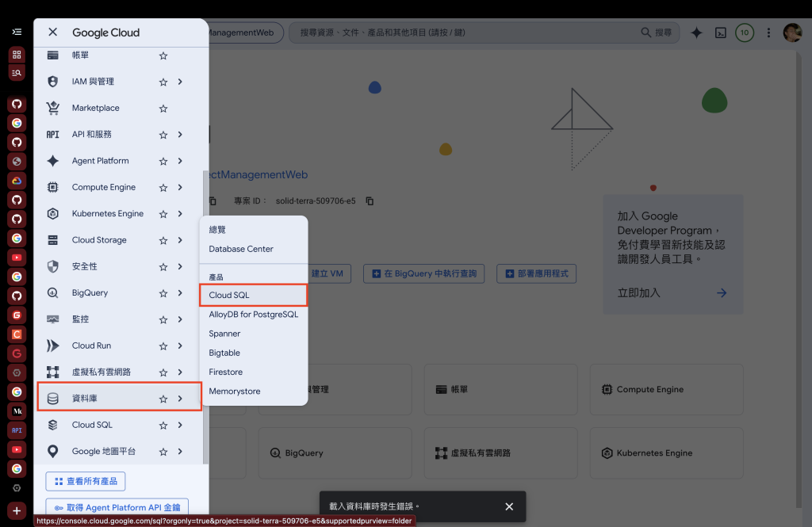Click the Billing (帳單) card icon in menu
This screenshot has height=527, width=812.
tap(53, 55)
